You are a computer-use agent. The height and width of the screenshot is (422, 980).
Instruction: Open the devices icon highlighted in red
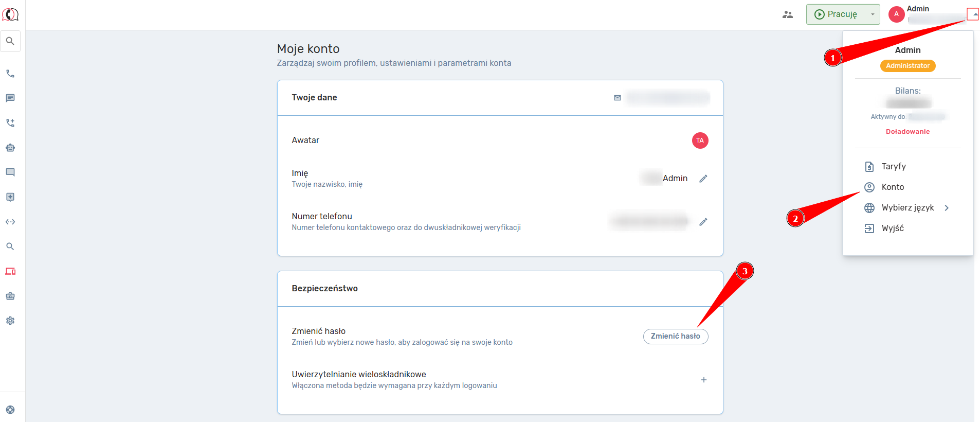pos(10,271)
